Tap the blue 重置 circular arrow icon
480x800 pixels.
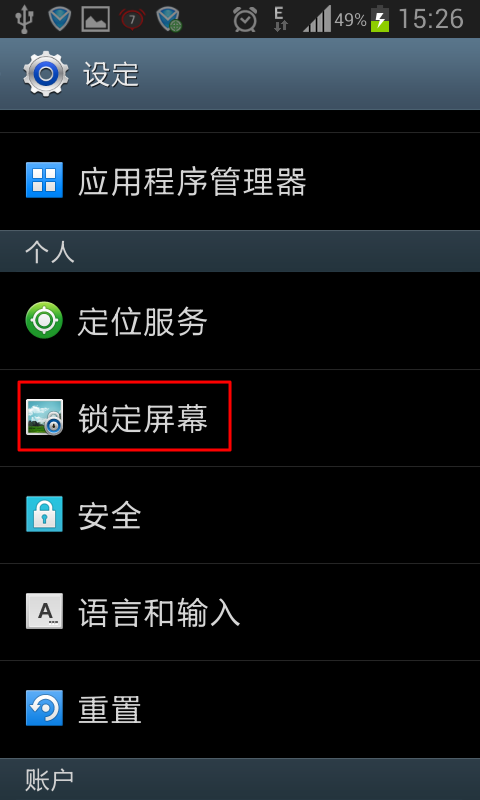click(44, 708)
